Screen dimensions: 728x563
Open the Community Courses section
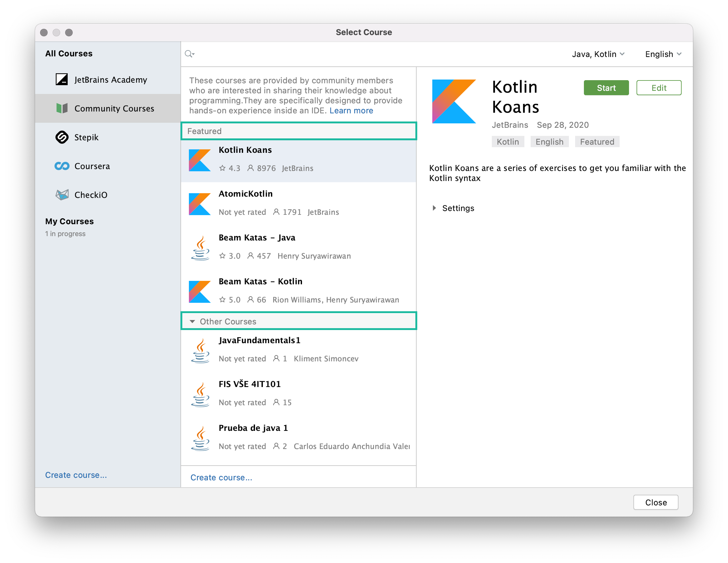click(114, 108)
